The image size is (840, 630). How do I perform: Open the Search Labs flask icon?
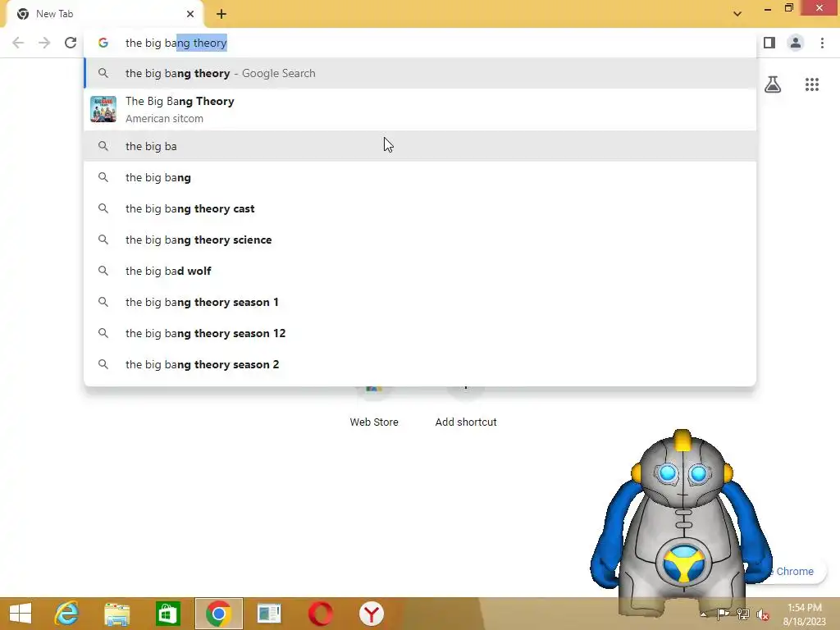773,84
